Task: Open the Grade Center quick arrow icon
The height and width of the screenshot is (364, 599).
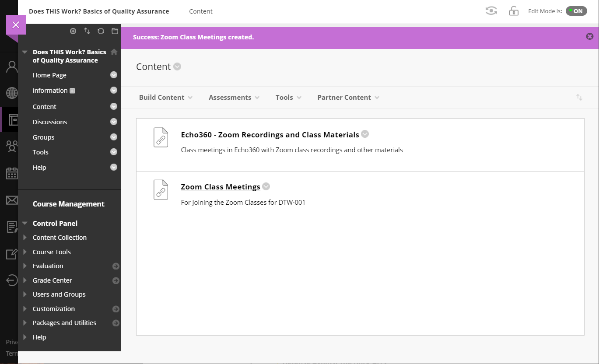Action: click(x=116, y=280)
